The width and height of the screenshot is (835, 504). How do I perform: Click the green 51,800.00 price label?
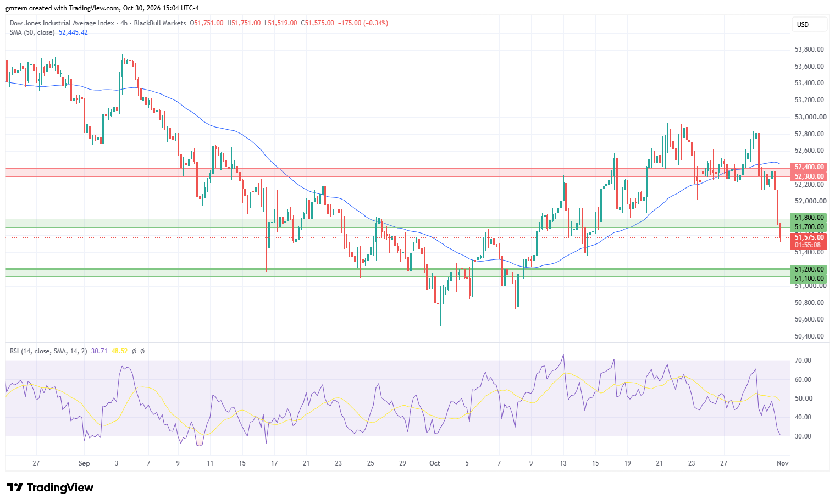click(809, 218)
